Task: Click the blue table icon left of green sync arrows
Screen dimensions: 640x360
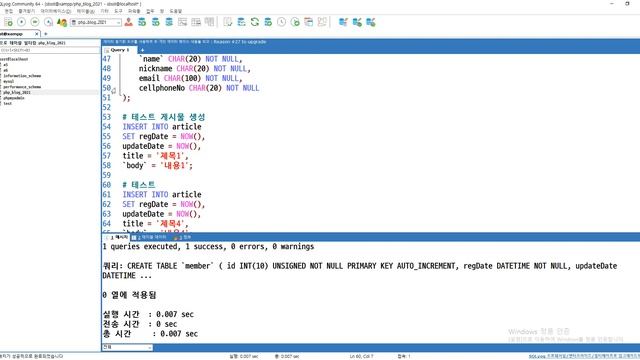Action: [241, 22]
